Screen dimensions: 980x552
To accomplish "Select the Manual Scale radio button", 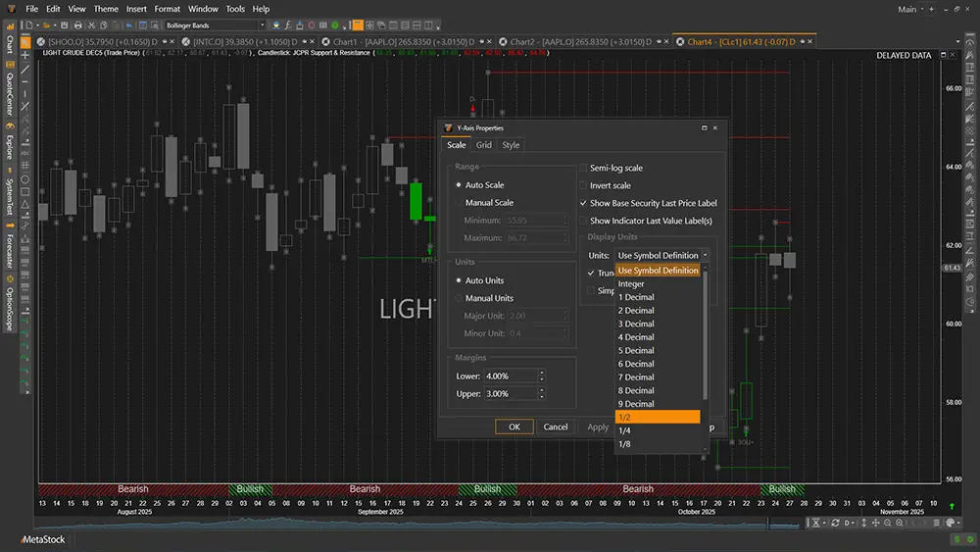I will pos(459,203).
